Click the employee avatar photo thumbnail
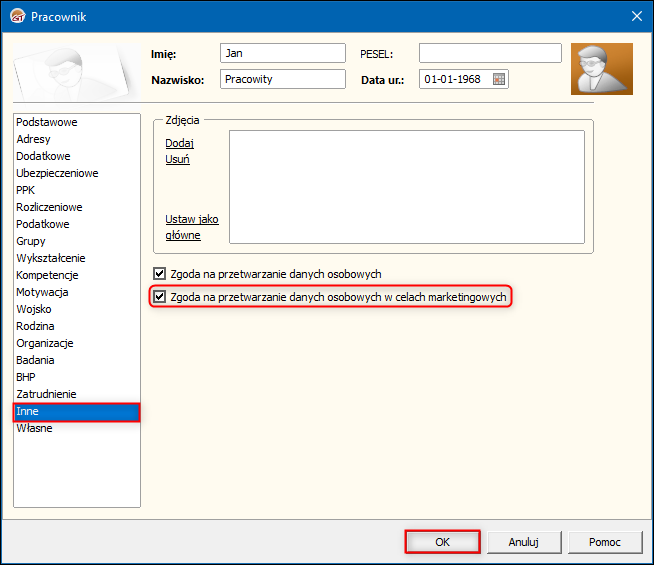This screenshot has width=654, height=565. click(602, 69)
